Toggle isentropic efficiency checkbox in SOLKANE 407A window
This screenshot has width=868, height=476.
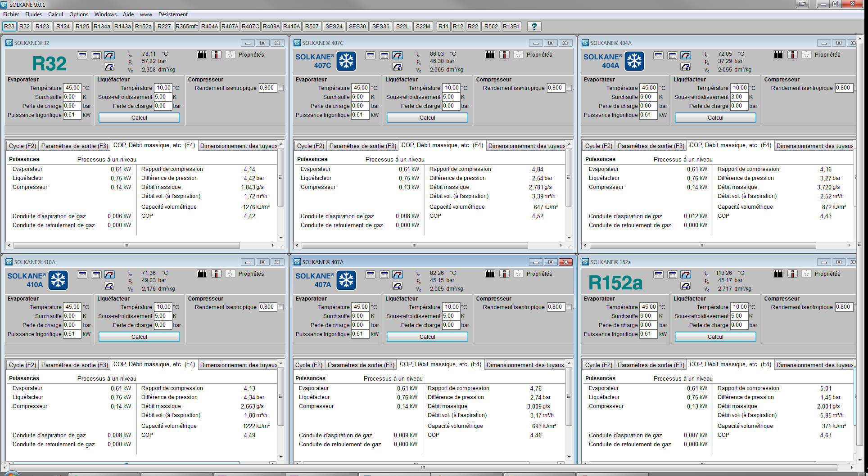point(569,307)
